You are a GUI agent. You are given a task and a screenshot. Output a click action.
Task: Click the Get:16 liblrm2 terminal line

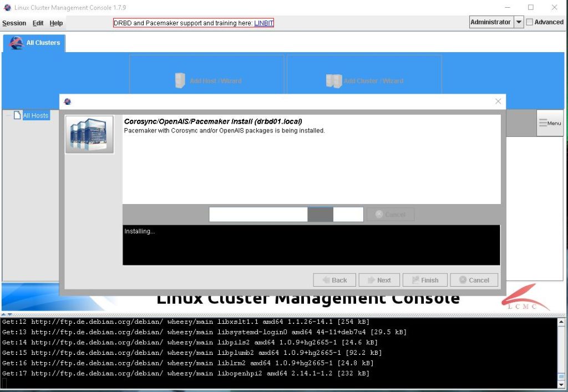pos(188,363)
